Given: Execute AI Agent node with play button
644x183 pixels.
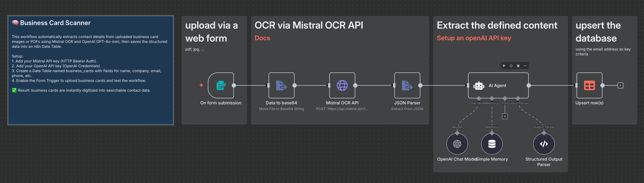Looking at the screenshot, I should (x=504, y=66).
